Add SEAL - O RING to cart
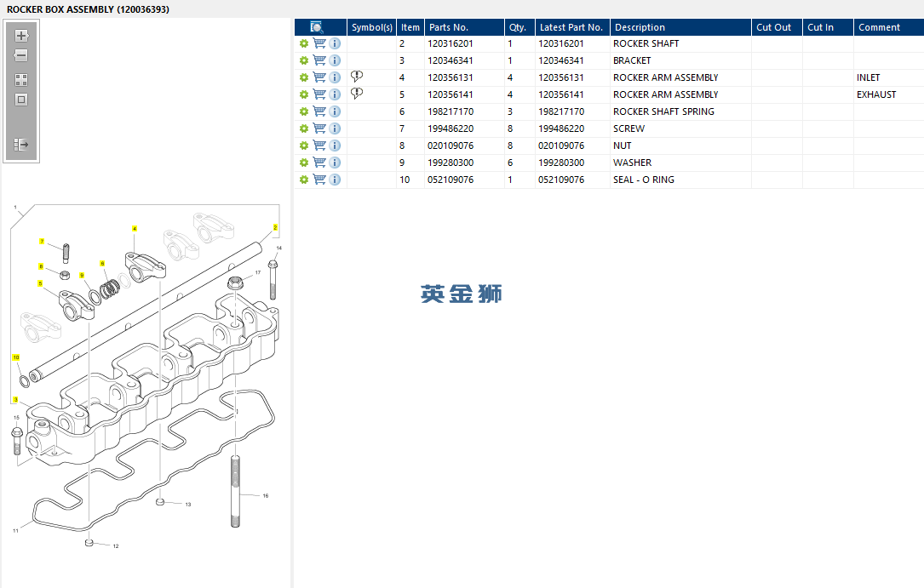Viewport: 924px width, 588px height. [x=319, y=180]
